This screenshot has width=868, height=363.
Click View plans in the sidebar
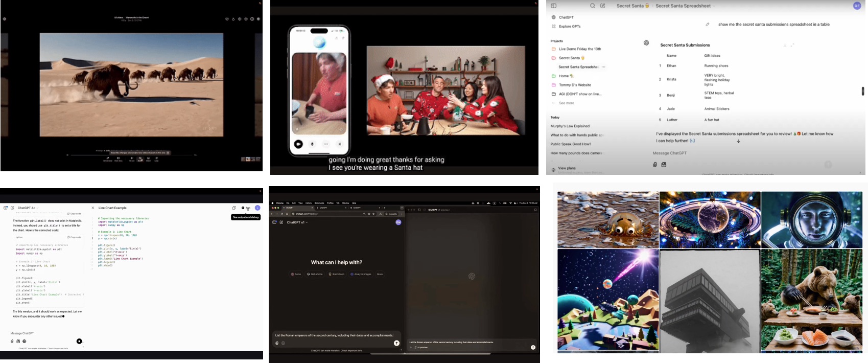[x=567, y=168]
